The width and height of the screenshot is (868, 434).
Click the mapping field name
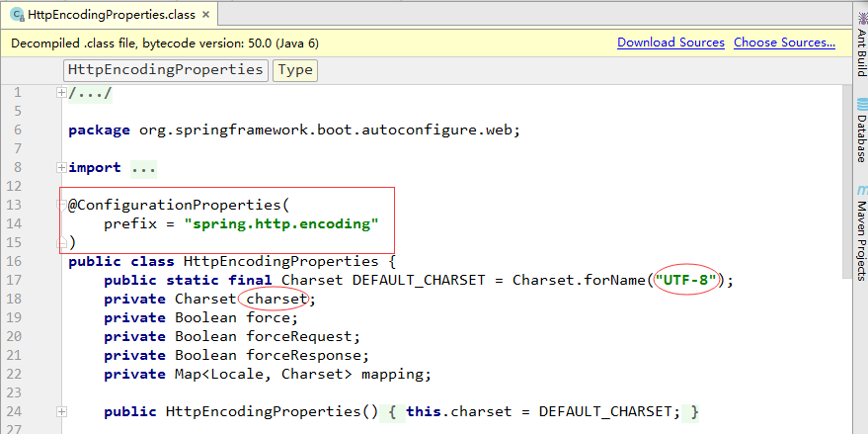point(392,374)
